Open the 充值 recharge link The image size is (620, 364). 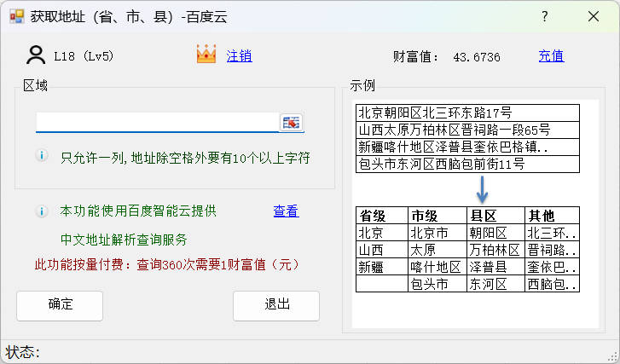point(551,57)
